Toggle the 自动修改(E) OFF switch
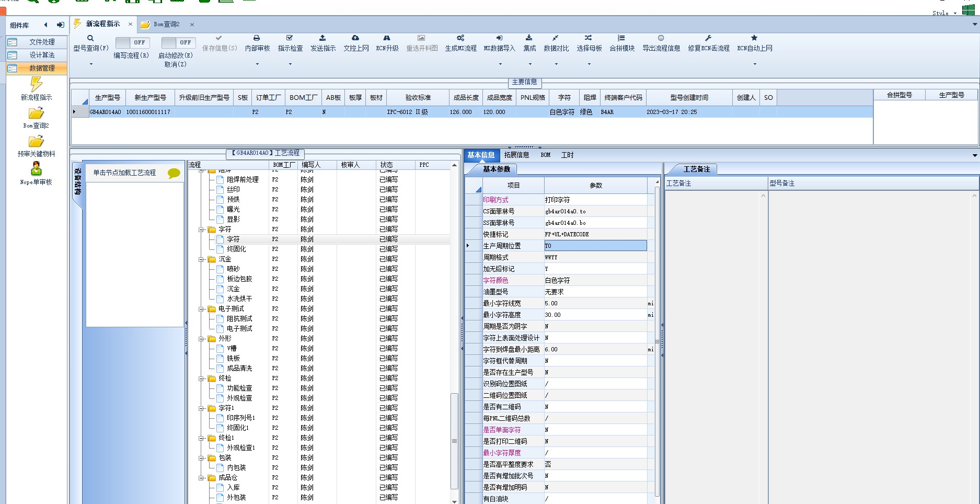This screenshot has width=980, height=504. (x=178, y=43)
